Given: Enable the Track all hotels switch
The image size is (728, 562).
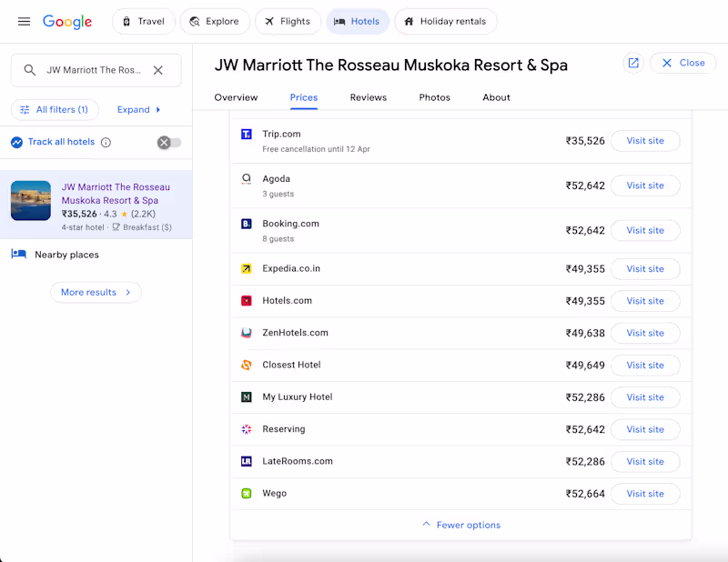Looking at the screenshot, I should [x=167, y=142].
